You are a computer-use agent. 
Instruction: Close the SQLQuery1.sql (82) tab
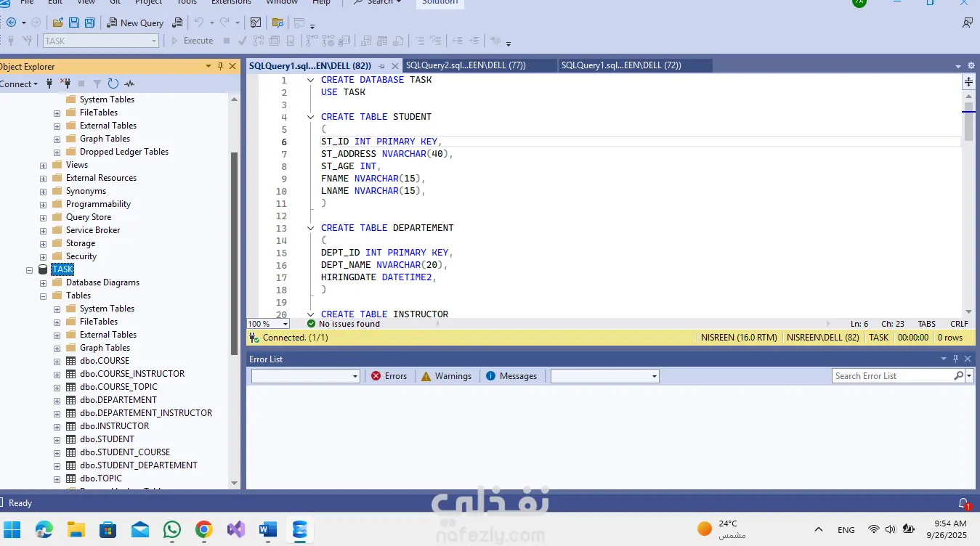click(x=395, y=66)
